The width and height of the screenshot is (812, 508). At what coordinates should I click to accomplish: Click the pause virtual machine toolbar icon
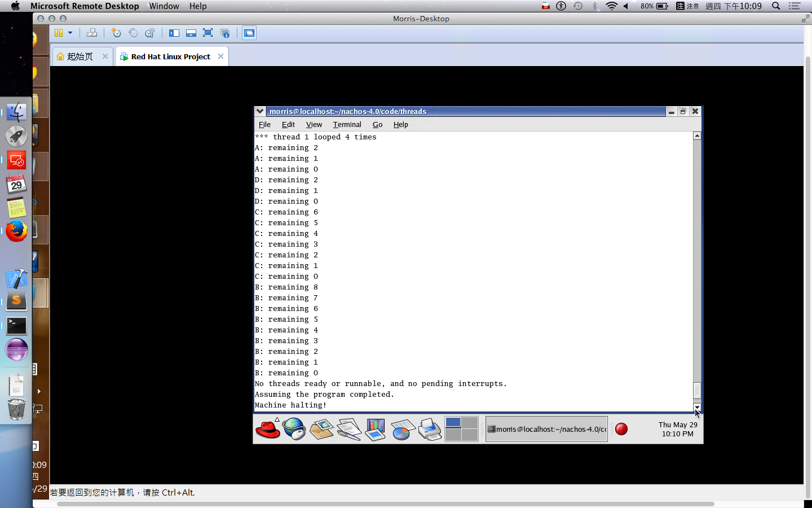click(59, 33)
